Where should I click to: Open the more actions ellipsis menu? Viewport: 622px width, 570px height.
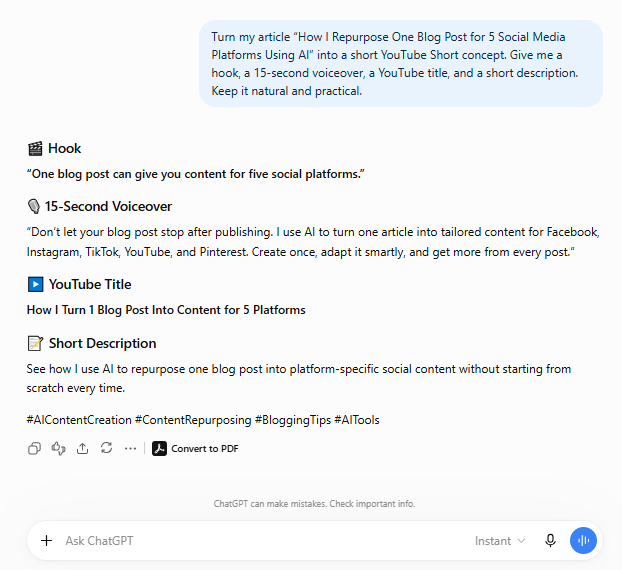click(130, 449)
